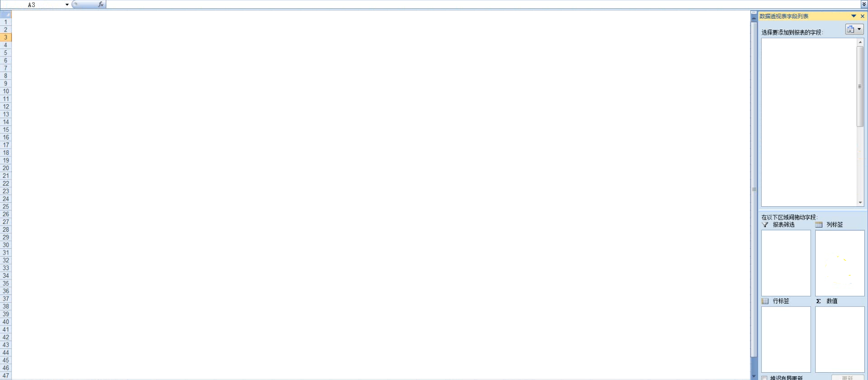Click the row labels grid icon
Screen dimensions: 868x380
(x=765, y=301)
